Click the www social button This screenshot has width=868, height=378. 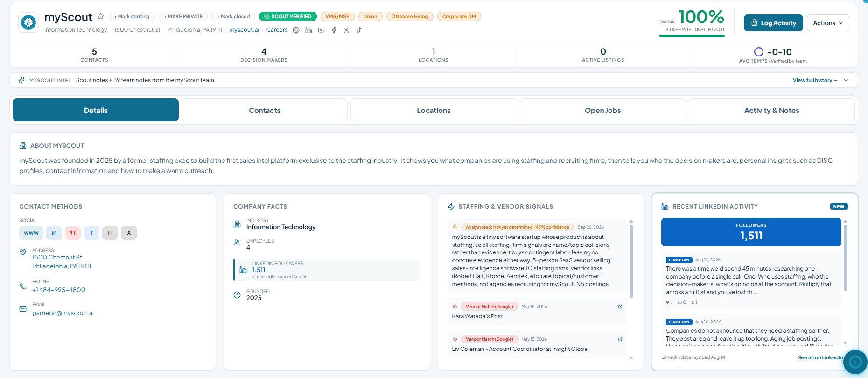(x=31, y=233)
